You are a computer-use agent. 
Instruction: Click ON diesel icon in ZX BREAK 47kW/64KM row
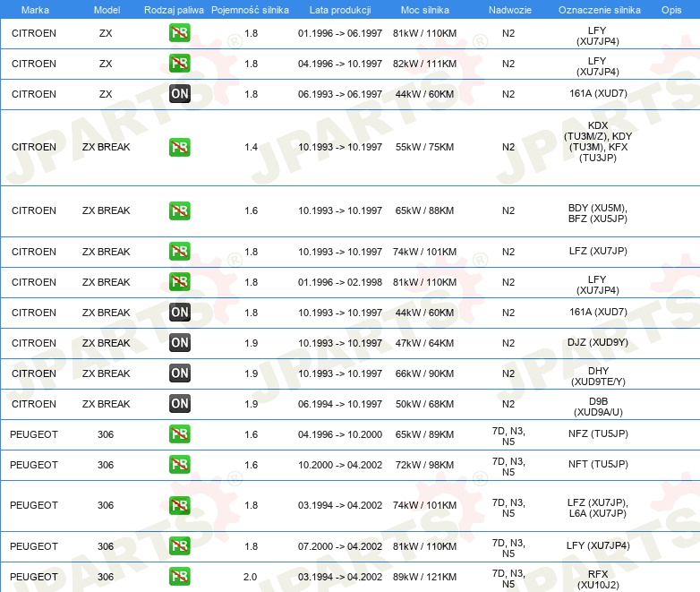(x=179, y=343)
